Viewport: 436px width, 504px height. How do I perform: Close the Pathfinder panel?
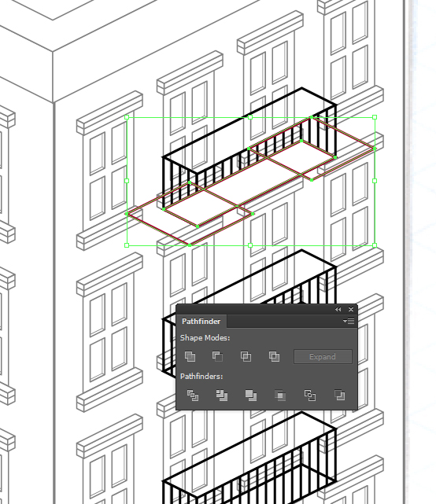351,309
